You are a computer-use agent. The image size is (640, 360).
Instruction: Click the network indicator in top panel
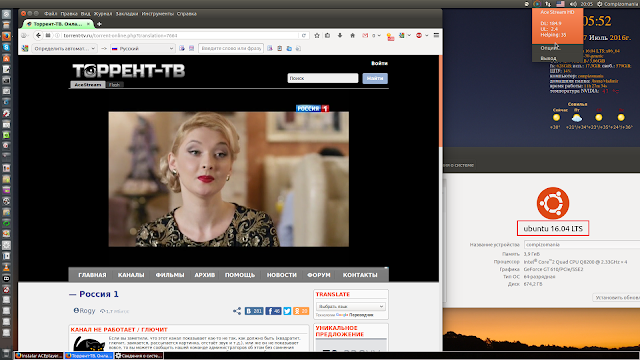(548, 4)
